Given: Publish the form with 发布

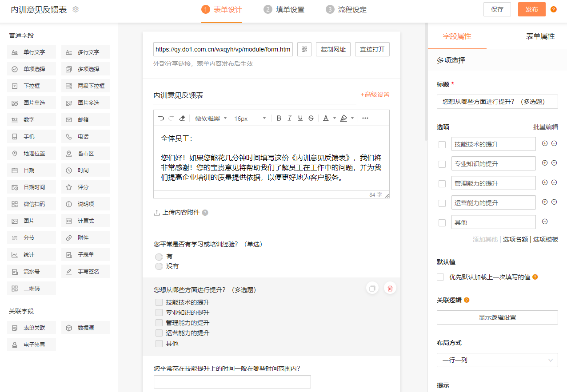Looking at the screenshot, I should point(532,9).
